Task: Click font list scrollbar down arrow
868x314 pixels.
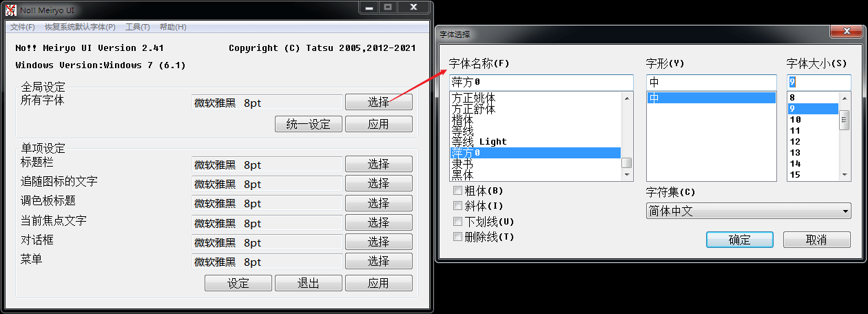Action: (x=627, y=175)
